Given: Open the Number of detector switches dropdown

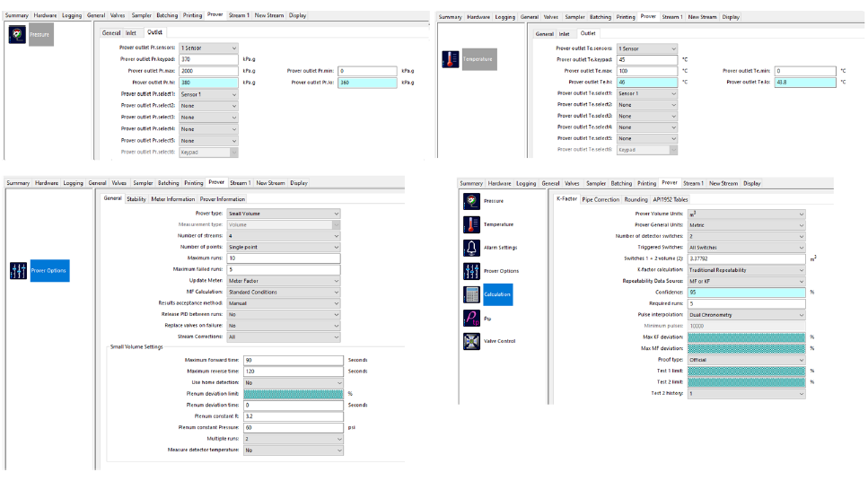Looking at the screenshot, I should click(746, 236).
